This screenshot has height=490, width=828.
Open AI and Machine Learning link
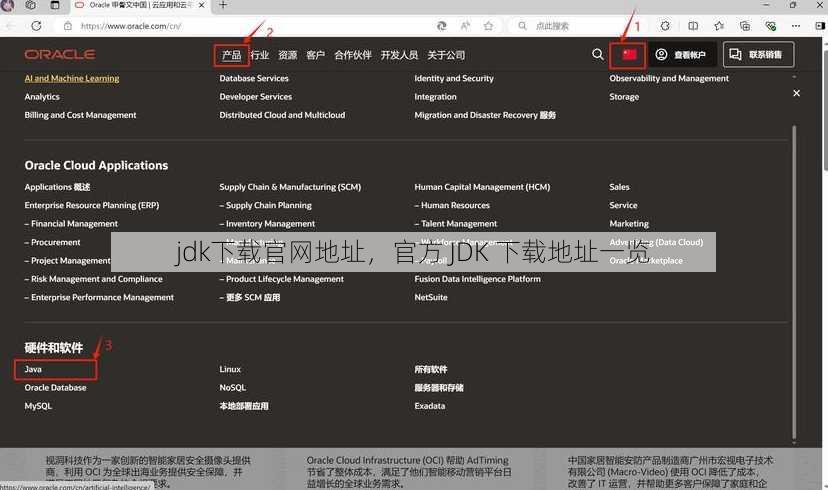[72, 78]
